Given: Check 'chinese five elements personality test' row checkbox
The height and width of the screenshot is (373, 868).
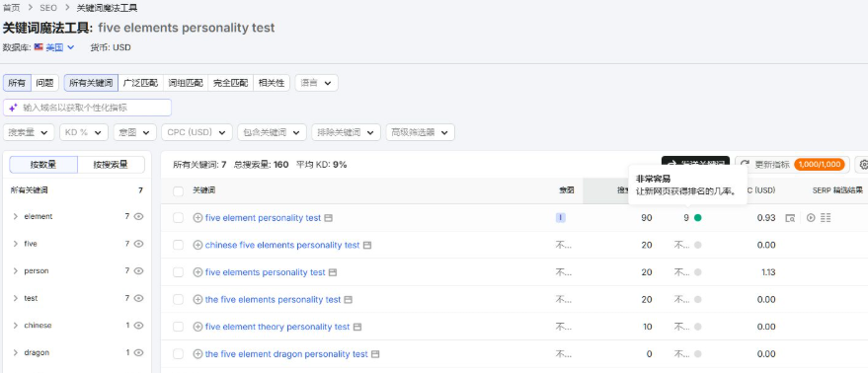Looking at the screenshot, I should pyautogui.click(x=179, y=245).
